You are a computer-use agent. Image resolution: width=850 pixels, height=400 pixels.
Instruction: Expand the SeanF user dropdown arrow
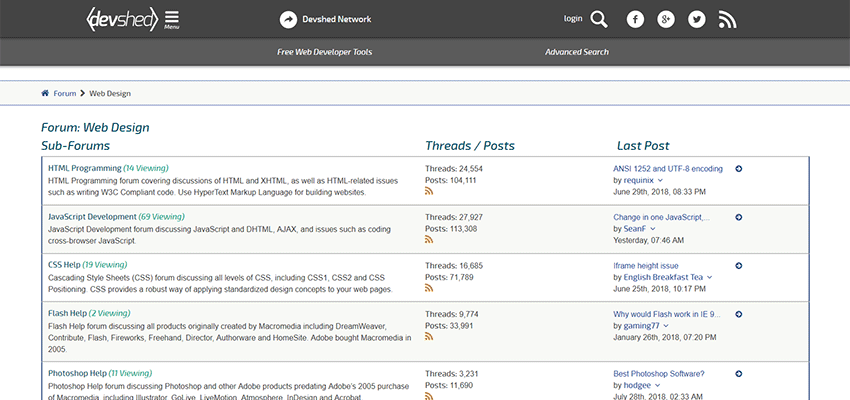pyautogui.click(x=654, y=229)
